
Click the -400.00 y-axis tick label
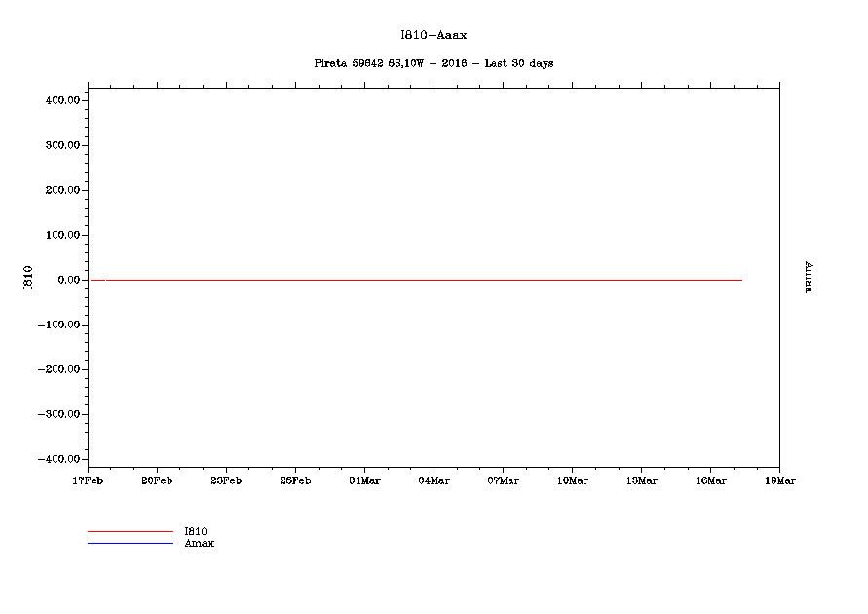pyautogui.click(x=57, y=459)
